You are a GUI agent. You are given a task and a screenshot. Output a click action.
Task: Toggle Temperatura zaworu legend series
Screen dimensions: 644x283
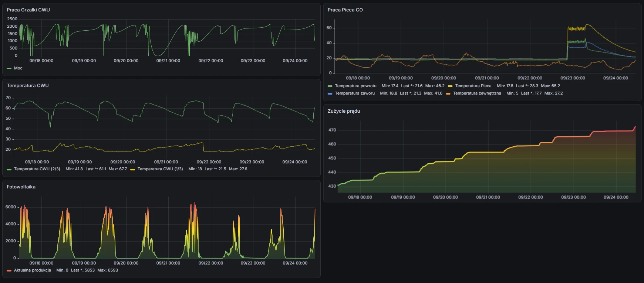355,93
